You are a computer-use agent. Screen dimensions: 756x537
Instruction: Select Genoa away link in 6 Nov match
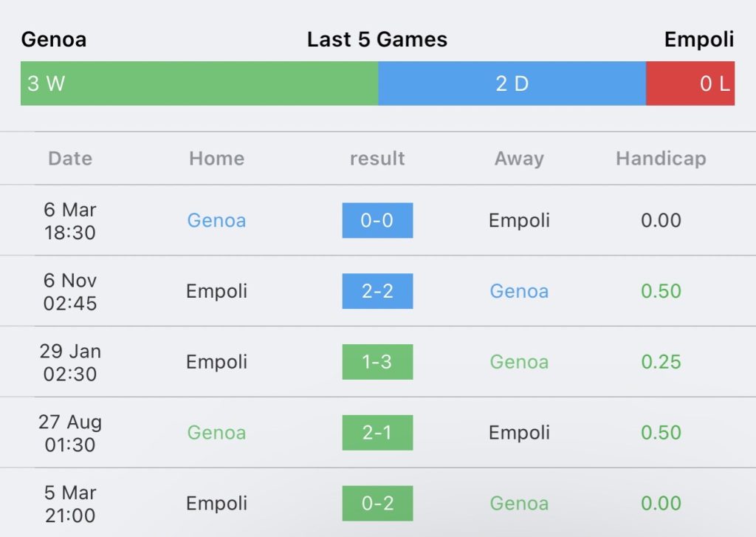[x=519, y=291]
